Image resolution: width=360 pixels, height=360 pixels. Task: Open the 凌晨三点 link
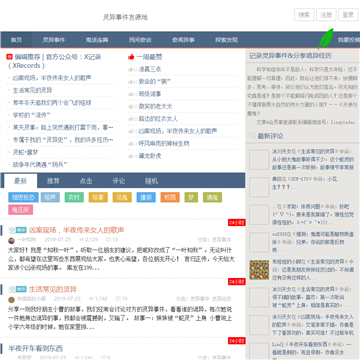coord(150,69)
